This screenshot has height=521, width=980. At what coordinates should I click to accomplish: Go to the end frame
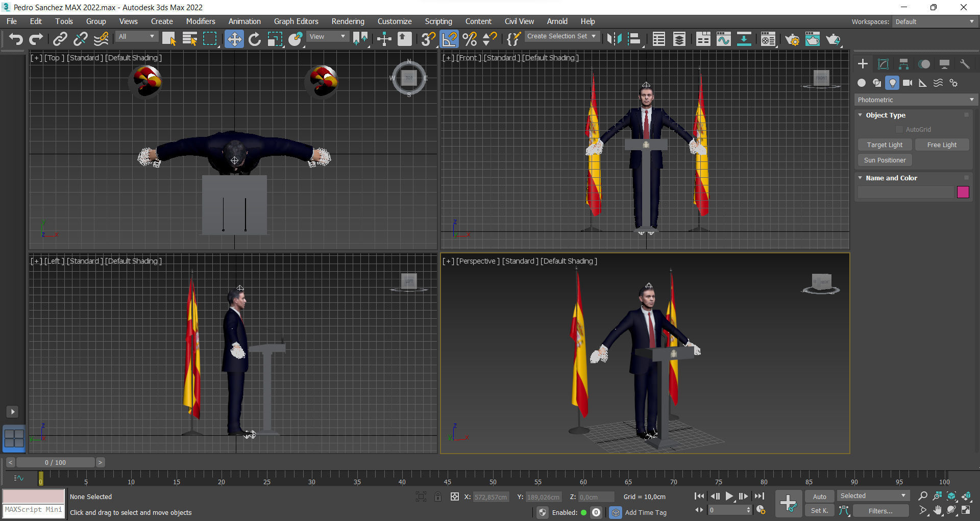(x=759, y=496)
